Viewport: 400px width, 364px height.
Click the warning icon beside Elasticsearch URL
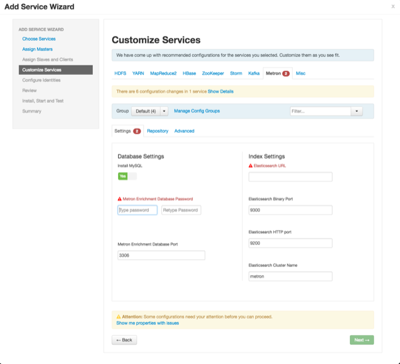[x=251, y=166]
